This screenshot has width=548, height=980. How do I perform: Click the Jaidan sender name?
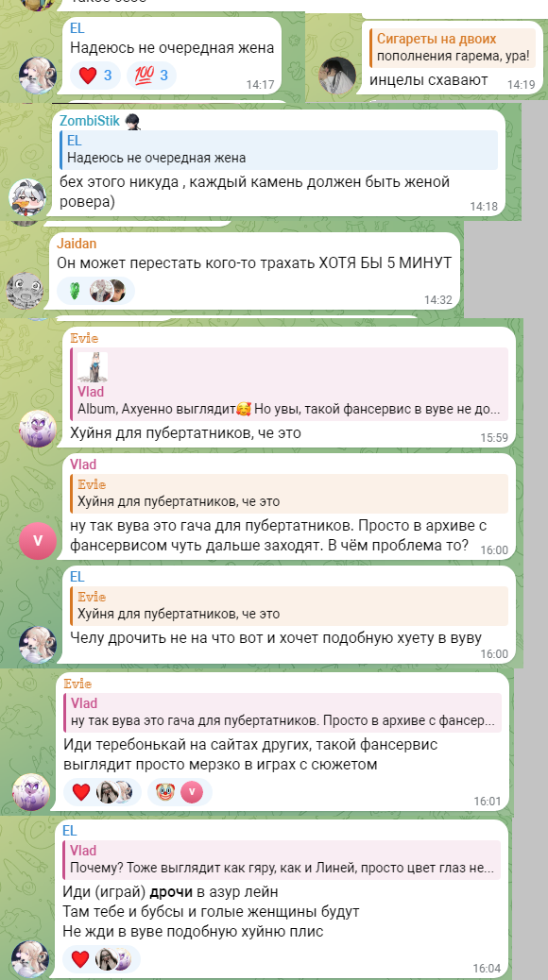pyautogui.click(x=77, y=244)
